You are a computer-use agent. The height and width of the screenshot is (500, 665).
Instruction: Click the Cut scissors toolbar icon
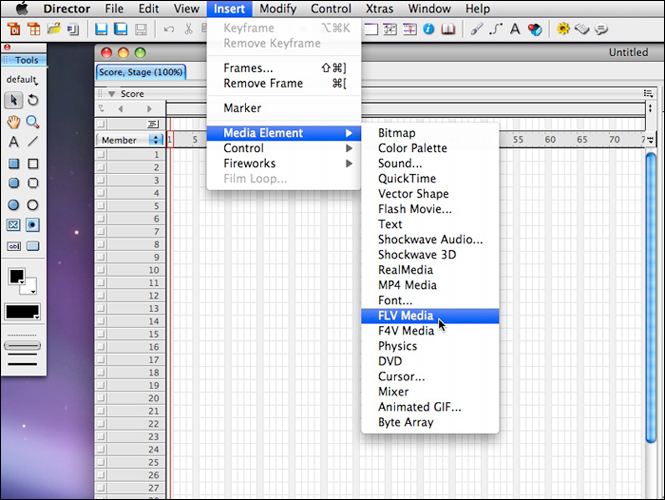pyautogui.click(x=188, y=29)
